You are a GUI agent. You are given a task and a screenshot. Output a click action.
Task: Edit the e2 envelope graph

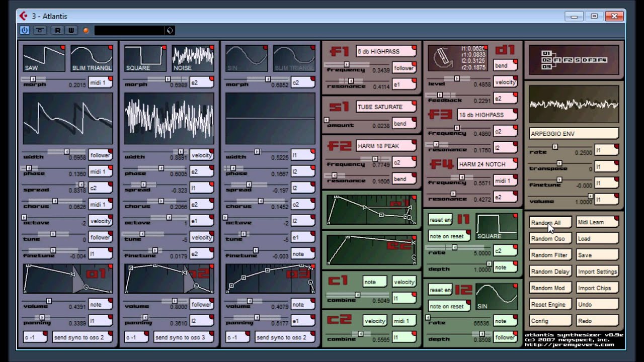(x=371, y=249)
